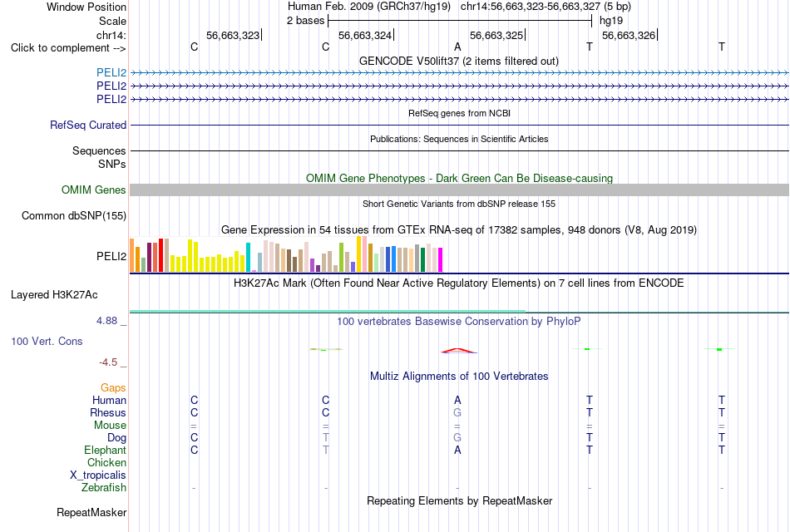Click the 'Human Feb. 2009 (GRCh37/hg19)' assembly text

pos(368,7)
